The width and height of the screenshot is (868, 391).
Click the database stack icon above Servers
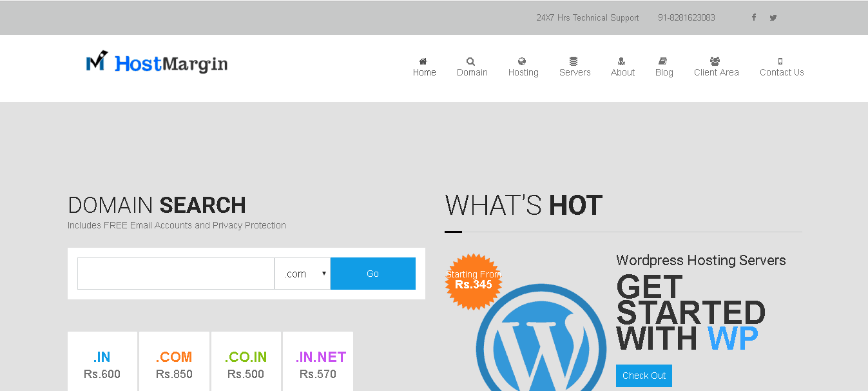(574, 61)
